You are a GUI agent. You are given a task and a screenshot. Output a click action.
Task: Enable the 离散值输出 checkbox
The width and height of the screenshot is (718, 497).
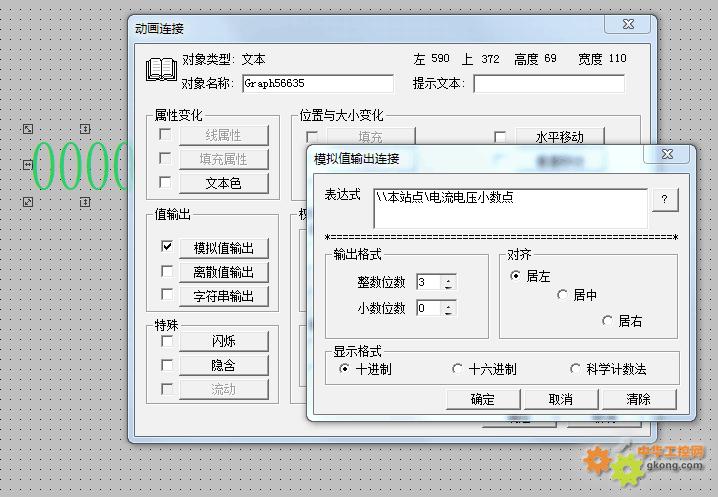pyautogui.click(x=167, y=271)
